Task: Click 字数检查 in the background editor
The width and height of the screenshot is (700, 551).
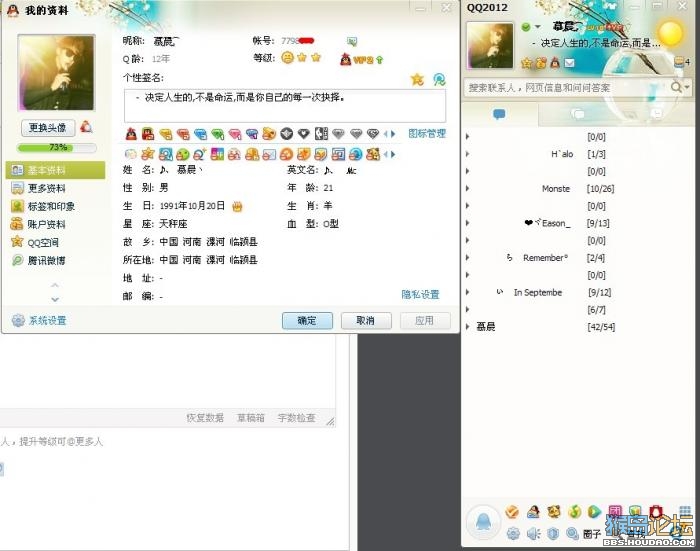Action: coord(296,417)
